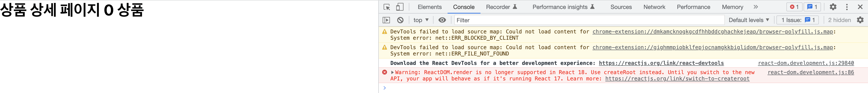Create live expression with eye icon
Image resolution: width=868 pixels, height=93 pixels.
(x=442, y=20)
